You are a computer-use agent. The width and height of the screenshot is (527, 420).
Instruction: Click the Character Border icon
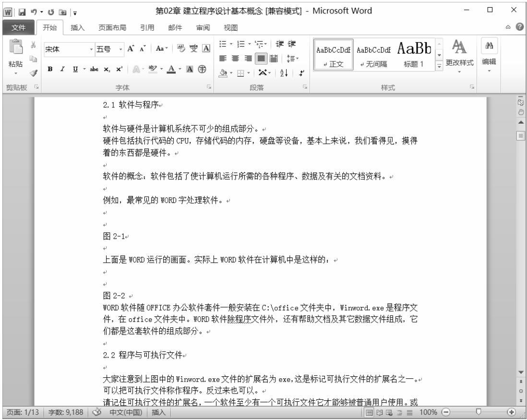pos(206,49)
